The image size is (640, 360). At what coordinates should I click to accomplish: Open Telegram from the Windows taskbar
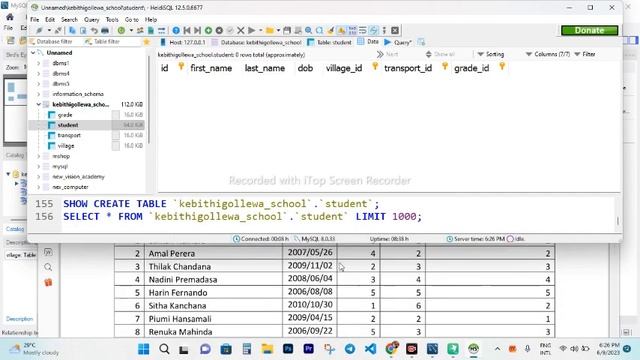click(350, 349)
